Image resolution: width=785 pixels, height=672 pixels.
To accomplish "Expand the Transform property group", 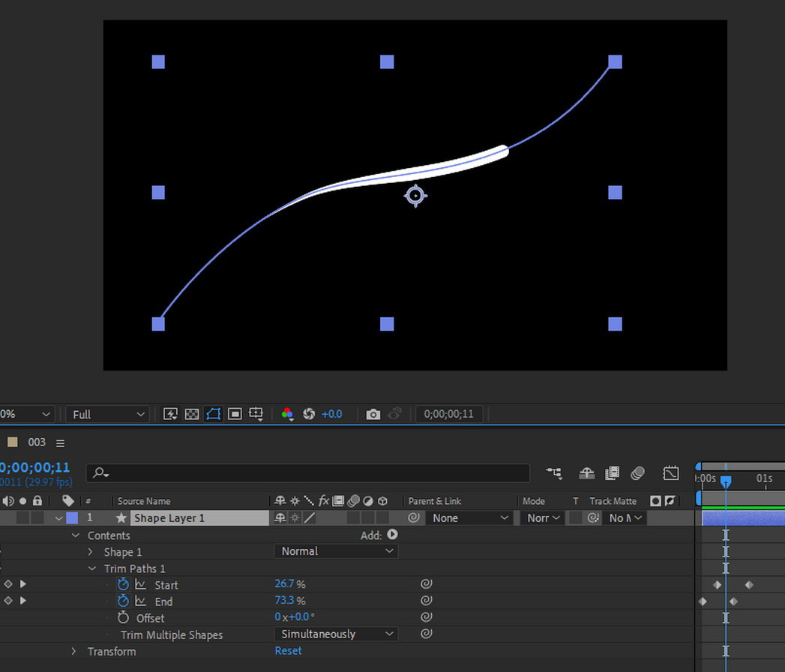I will point(73,651).
